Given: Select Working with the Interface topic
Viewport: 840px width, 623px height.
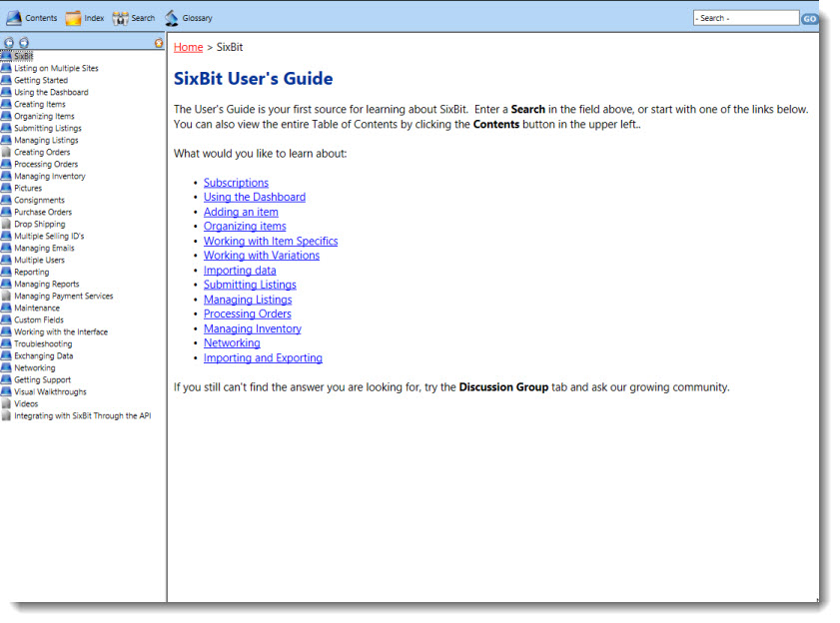Looking at the screenshot, I should 61,332.
